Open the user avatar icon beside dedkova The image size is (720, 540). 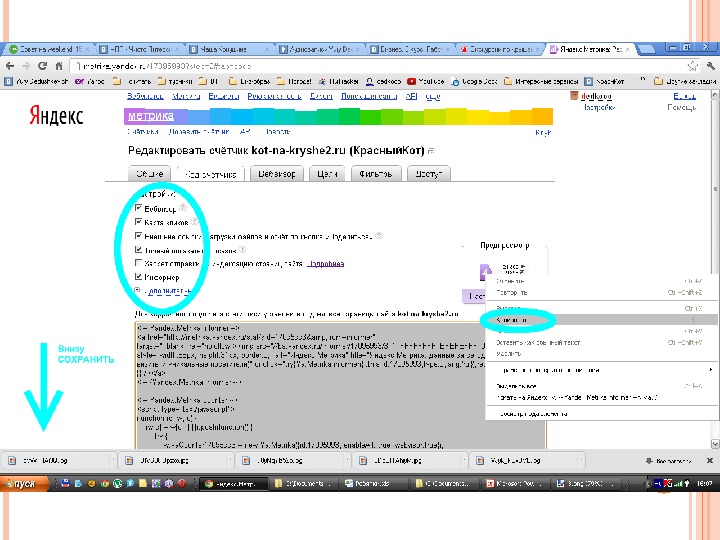[574, 96]
